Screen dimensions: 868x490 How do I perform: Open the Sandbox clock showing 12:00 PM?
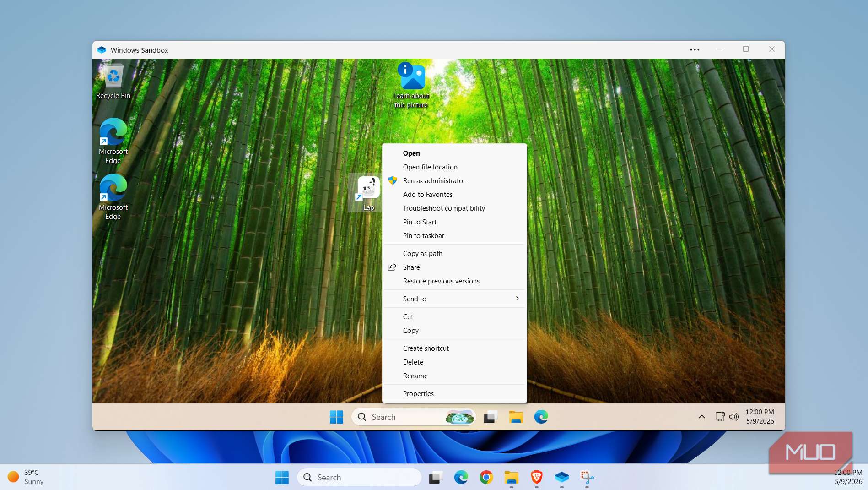tap(760, 417)
